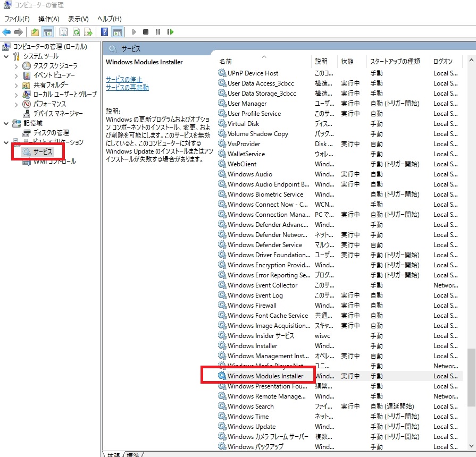The height and width of the screenshot is (457, 476).
Task: Open the ヘルプ(H) menu
Action: click(109, 19)
